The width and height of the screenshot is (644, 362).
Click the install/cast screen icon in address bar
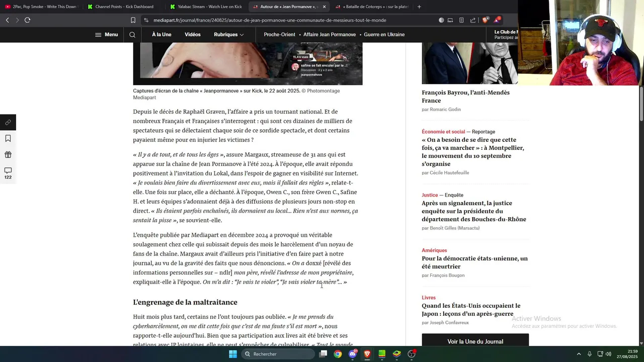[450, 20]
